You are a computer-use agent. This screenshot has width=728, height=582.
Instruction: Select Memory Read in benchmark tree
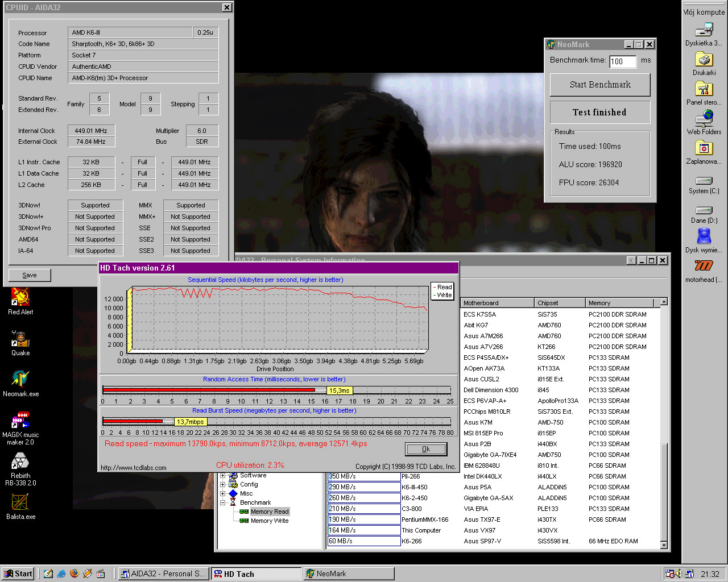[x=270, y=512]
